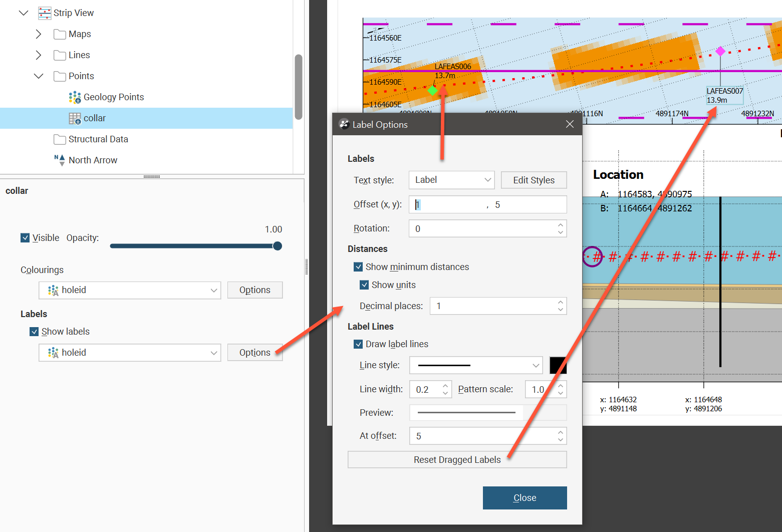This screenshot has width=782, height=532.
Task: Click the magenta diamond collar marker LAFEAS007
Action: point(720,51)
